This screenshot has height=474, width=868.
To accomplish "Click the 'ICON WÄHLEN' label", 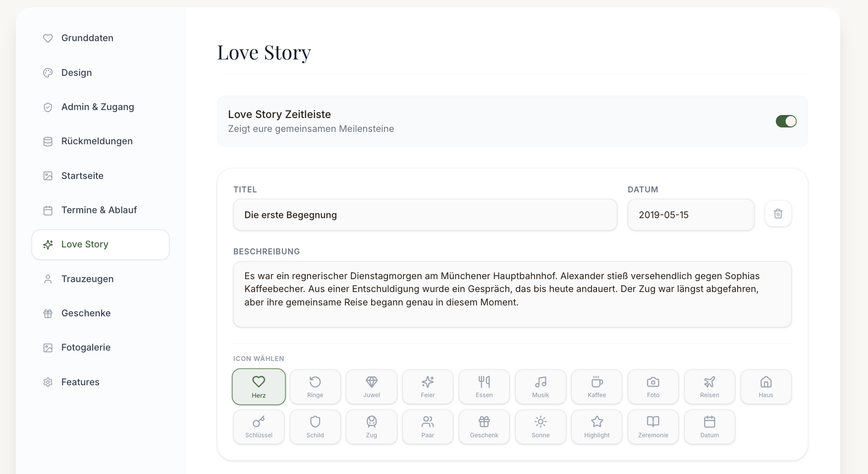I will [259, 358].
